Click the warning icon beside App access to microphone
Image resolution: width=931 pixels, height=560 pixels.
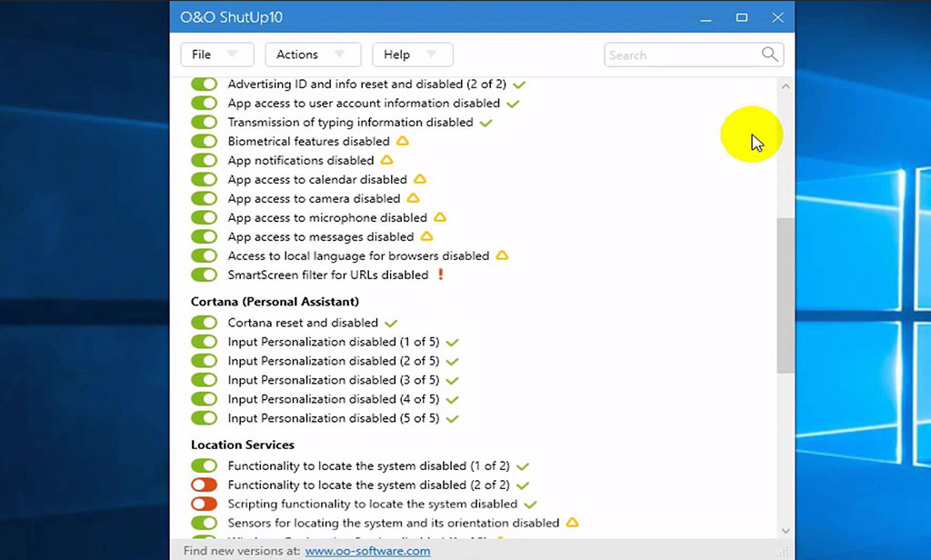pos(440,217)
